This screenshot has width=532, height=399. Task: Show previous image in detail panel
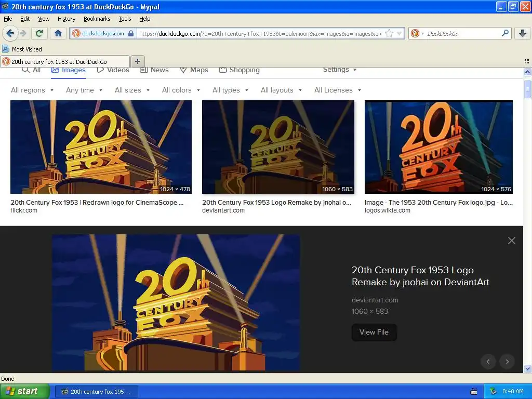[488, 362]
